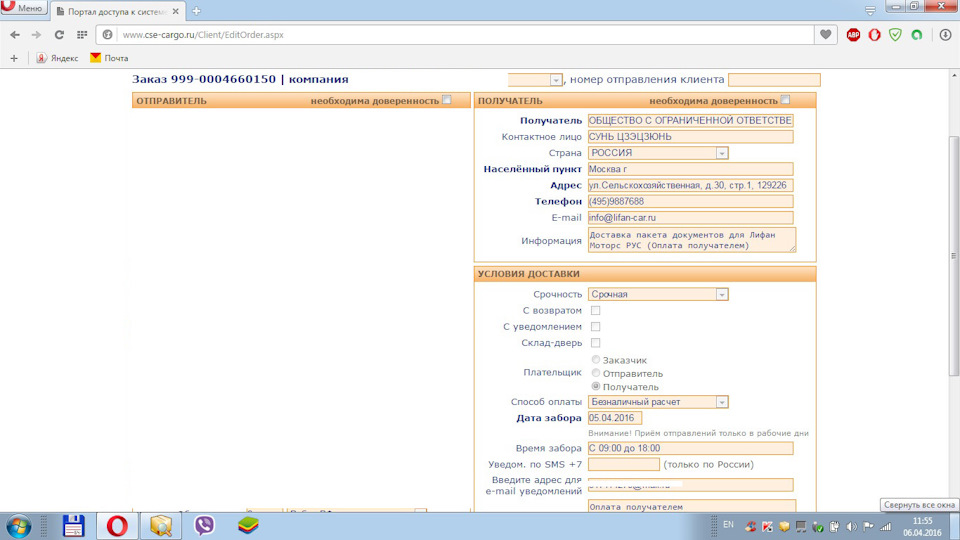Screen dimensions: 960x540
Task: Enable the С возвратом checkbox
Action: 595,310
